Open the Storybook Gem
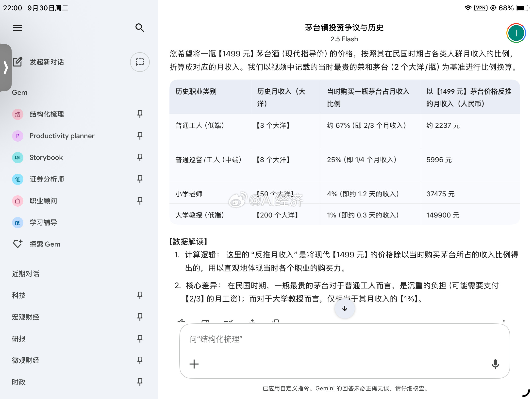 tap(46, 157)
